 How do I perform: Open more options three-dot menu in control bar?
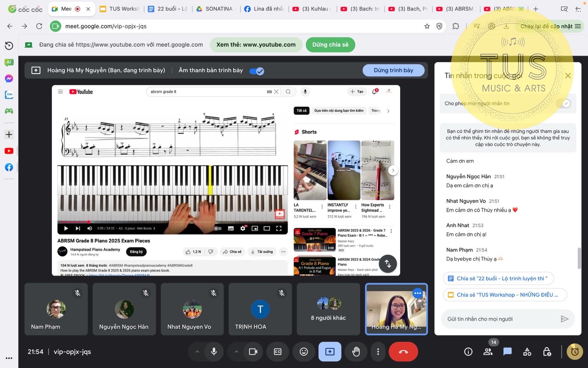click(378, 351)
